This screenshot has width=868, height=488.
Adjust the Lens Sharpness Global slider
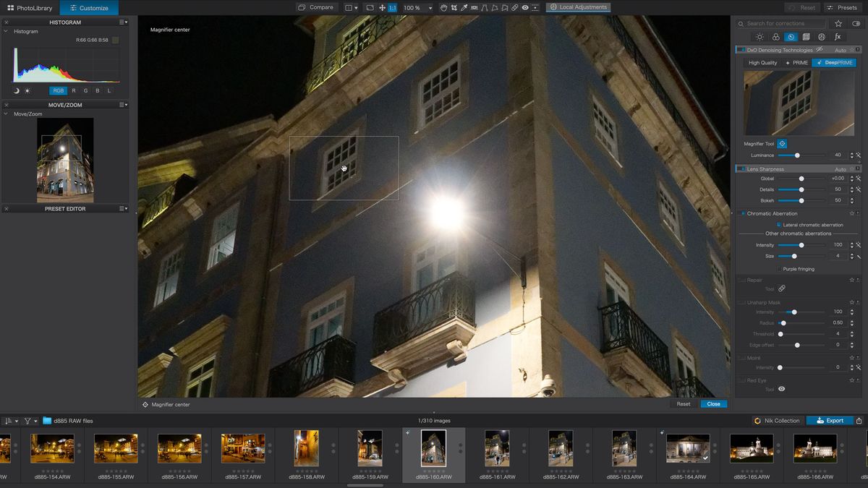[801, 179]
